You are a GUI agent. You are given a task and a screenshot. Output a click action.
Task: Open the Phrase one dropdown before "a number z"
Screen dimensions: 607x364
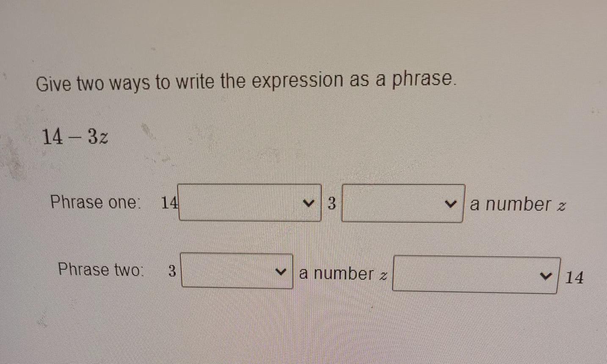click(x=403, y=204)
